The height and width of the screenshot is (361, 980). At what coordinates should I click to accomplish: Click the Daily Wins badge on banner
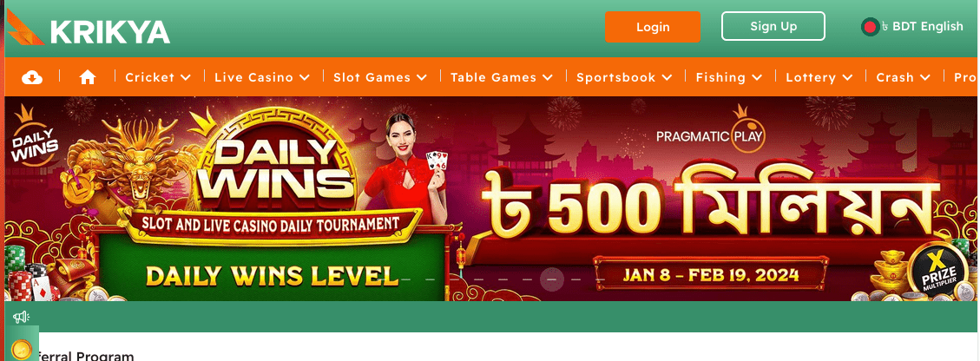35,141
